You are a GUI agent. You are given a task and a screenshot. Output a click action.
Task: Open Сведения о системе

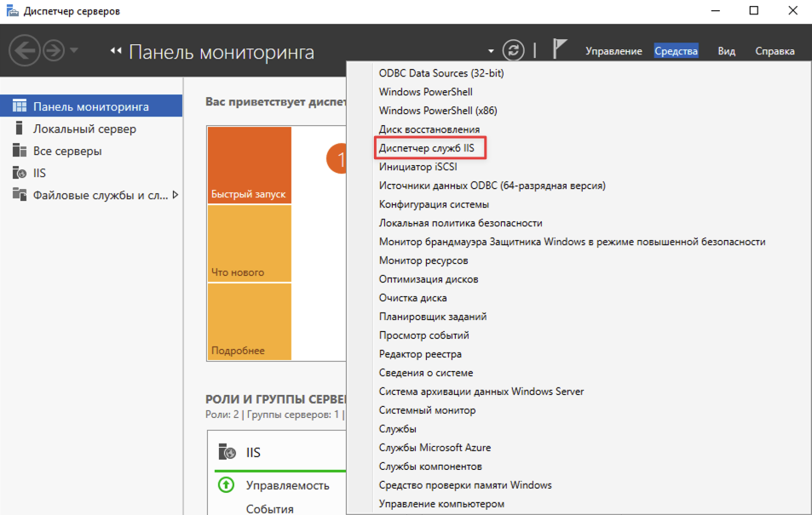click(426, 373)
